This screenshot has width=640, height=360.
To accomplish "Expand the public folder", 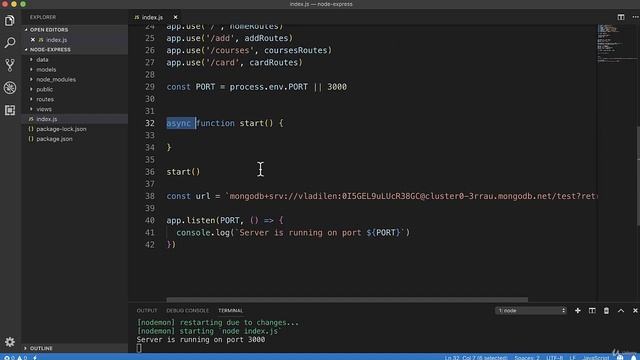I will tap(44, 89).
